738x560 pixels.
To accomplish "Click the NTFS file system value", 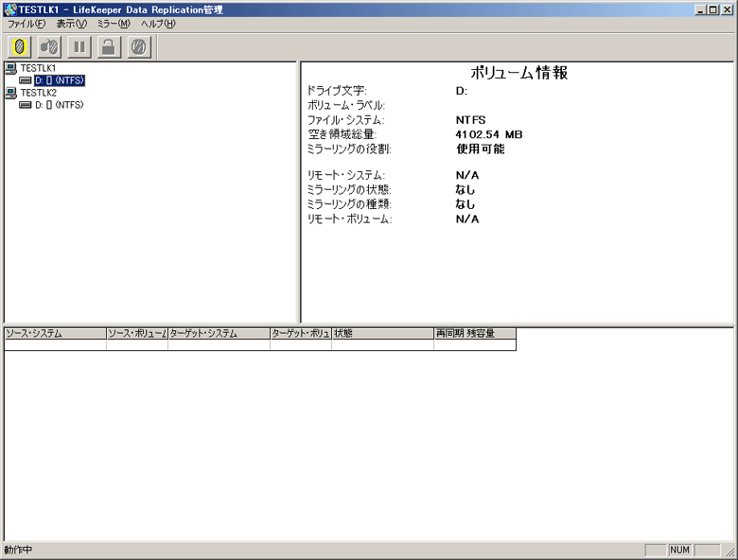I will pyautogui.click(x=470, y=120).
